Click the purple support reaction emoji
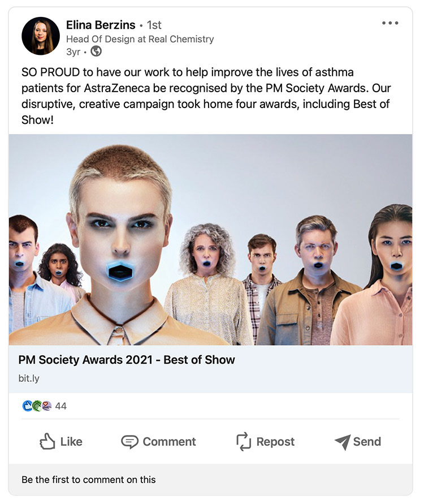 pyautogui.click(x=46, y=406)
